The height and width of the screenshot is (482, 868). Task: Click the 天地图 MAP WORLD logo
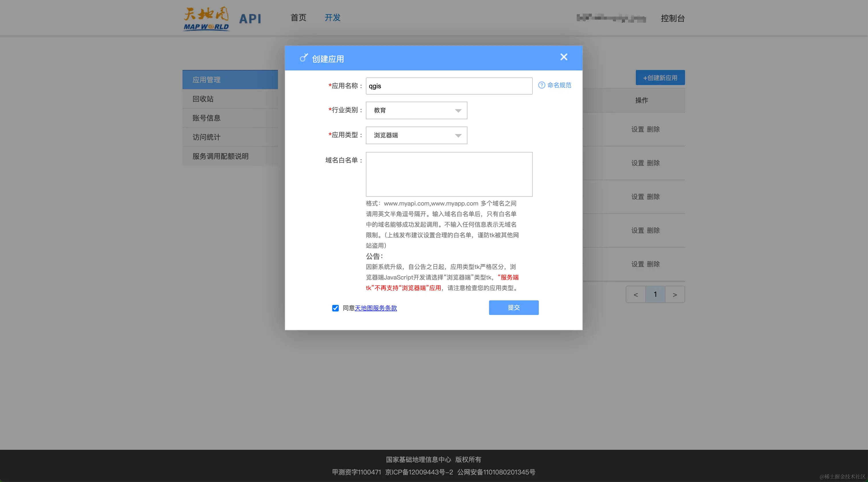(x=206, y=19)
